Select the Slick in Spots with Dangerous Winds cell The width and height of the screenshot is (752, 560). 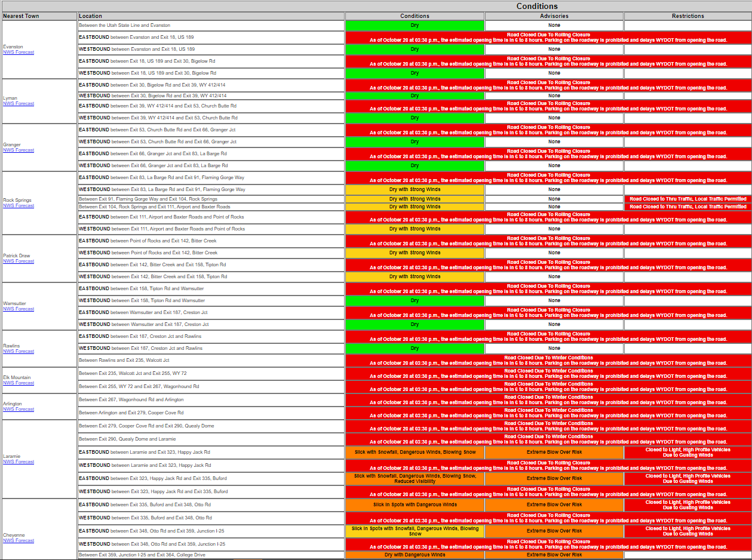(415, 505)
